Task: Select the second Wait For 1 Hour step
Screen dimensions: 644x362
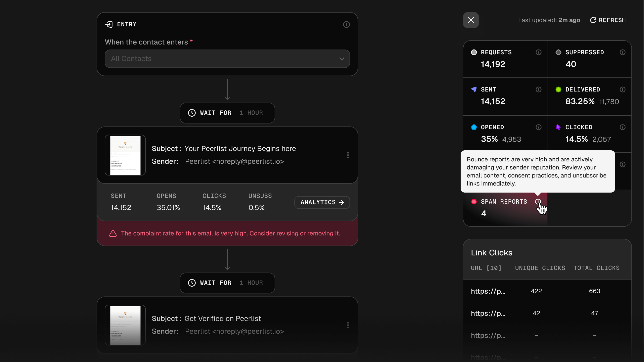Action: (x=227, y=283)
